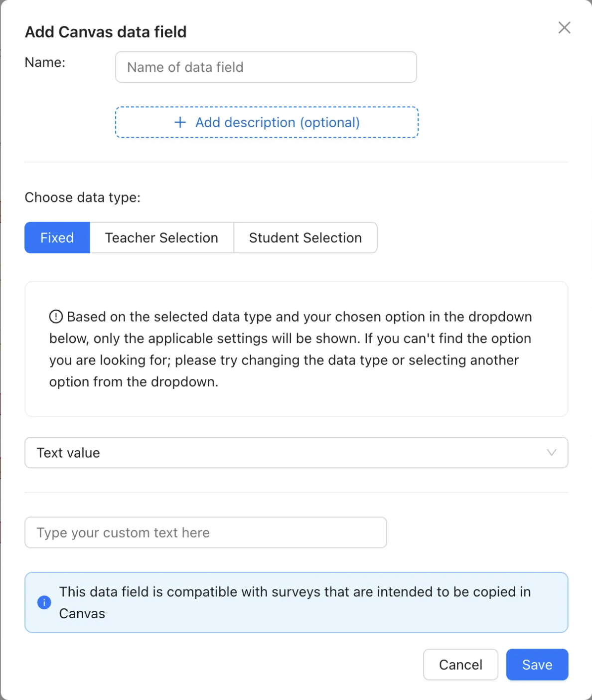Add an optional description
The image size is (592, 700).
pos(267,122)
